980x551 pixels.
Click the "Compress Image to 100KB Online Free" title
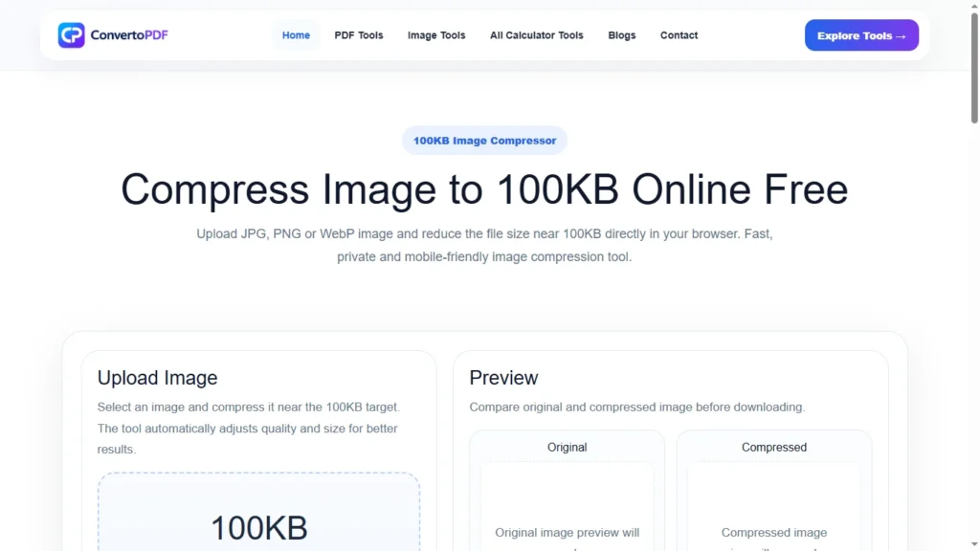(x=484, y=189)
